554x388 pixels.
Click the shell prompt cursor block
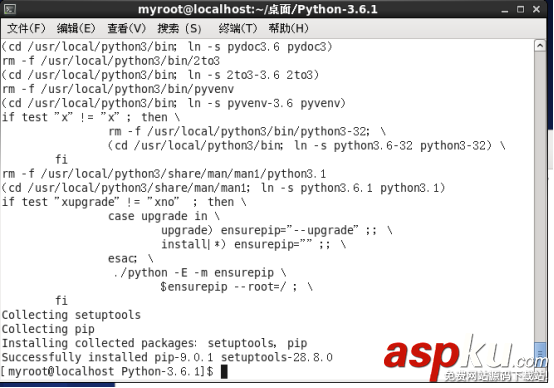(224, 372)
